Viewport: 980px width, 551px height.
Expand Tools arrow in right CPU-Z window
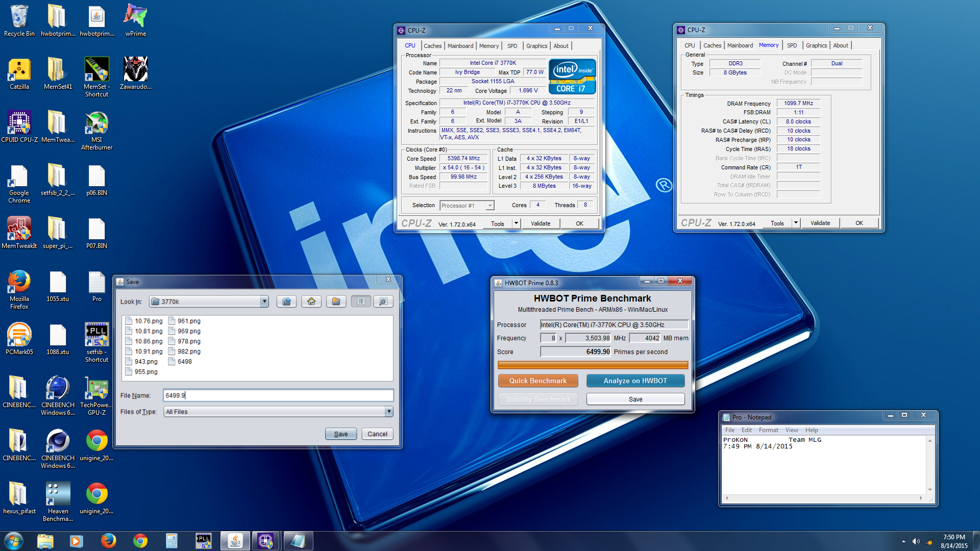(x=796, y=223)
